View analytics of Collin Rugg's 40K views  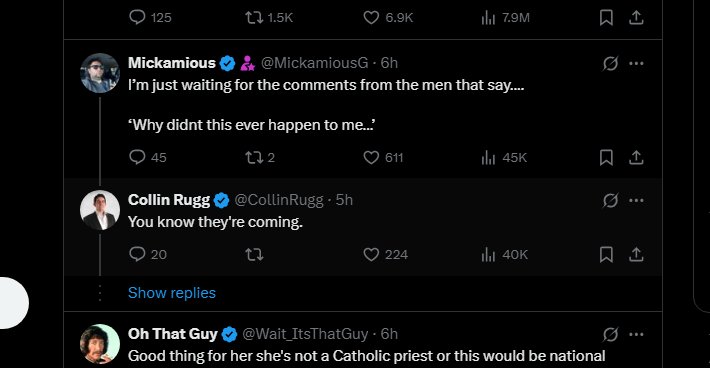(504, 254)
